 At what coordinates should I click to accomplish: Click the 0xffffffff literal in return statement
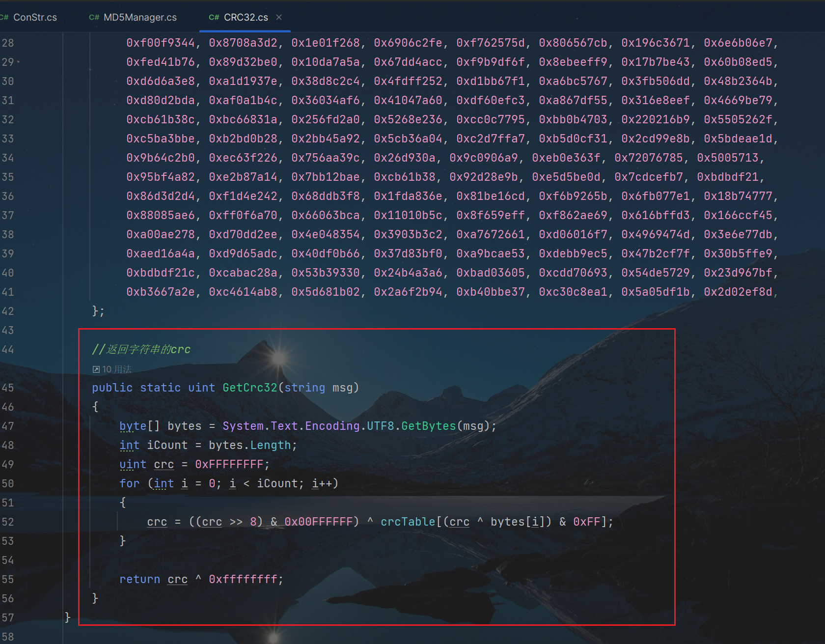coord(243,579)
